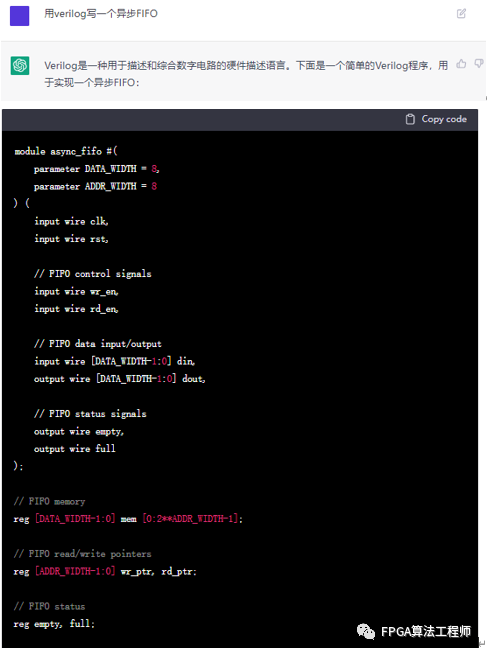Click the 'FIFO control signals' comment

coord(93,274)
